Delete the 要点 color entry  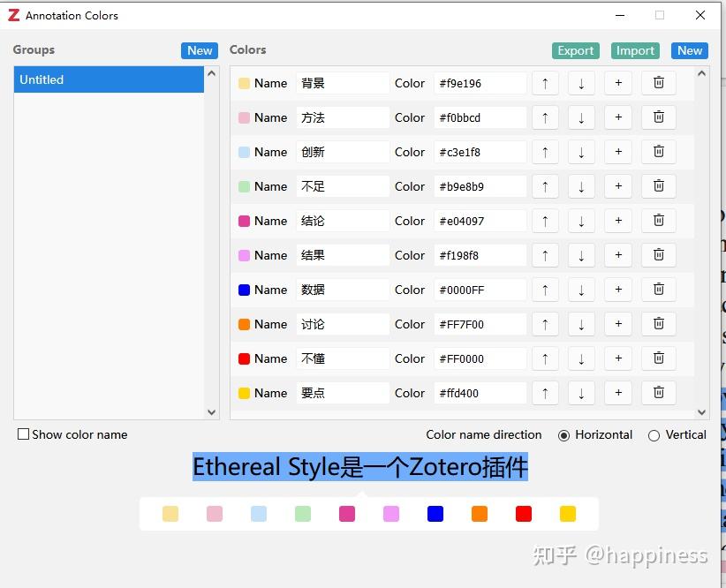[x=658, y=392]
